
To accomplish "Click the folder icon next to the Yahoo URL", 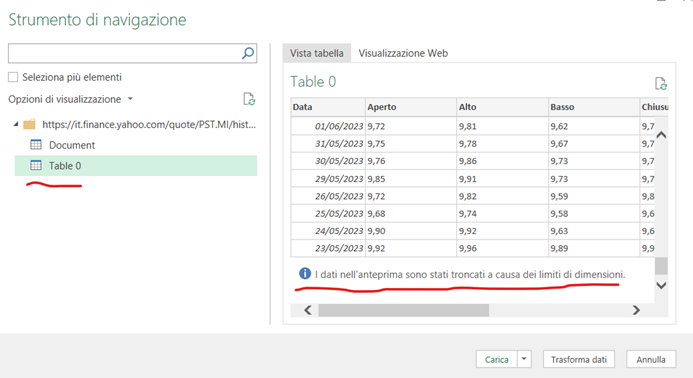I will (x=29, y=125).
